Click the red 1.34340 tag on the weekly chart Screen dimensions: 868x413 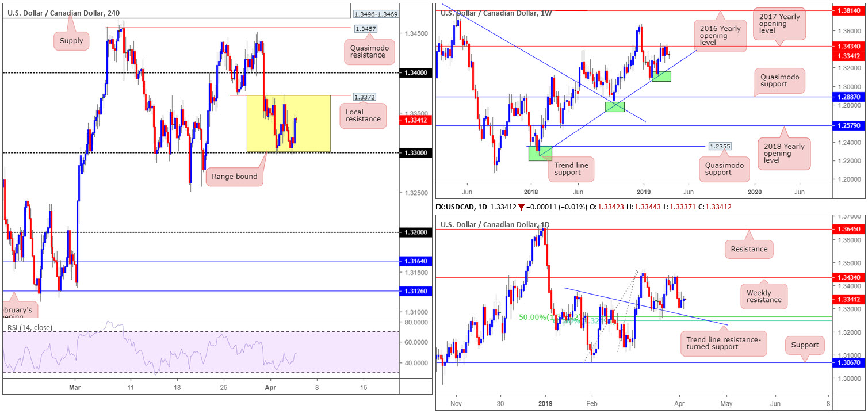tap(849, 47)
